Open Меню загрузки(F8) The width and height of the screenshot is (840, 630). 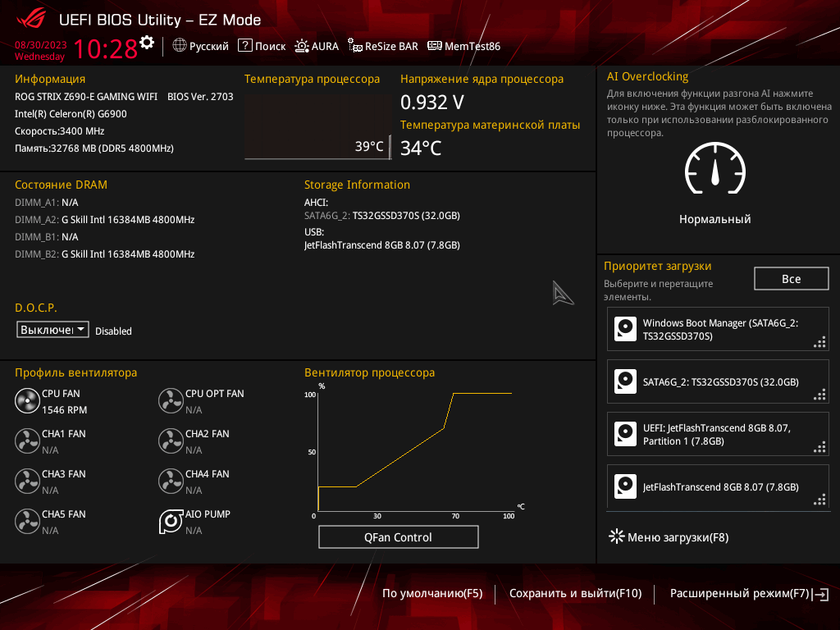click(x=678, y=536)
